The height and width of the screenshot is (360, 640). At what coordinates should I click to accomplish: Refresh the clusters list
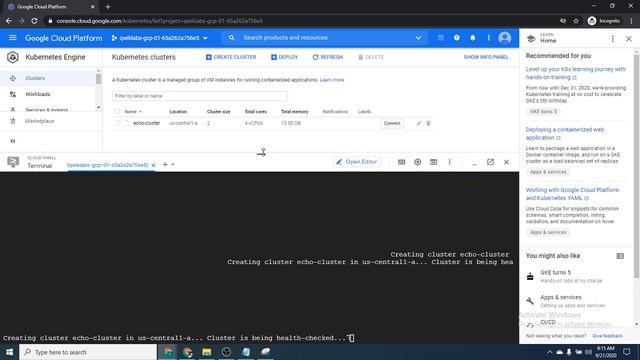point(328,57)
